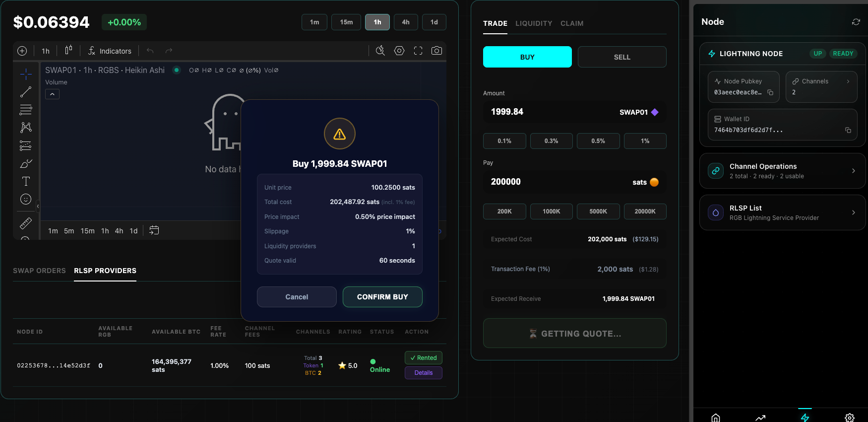This screenshot has width=868, height=422.
Task: Open the RLSP List row
Action: pos(782,212)
